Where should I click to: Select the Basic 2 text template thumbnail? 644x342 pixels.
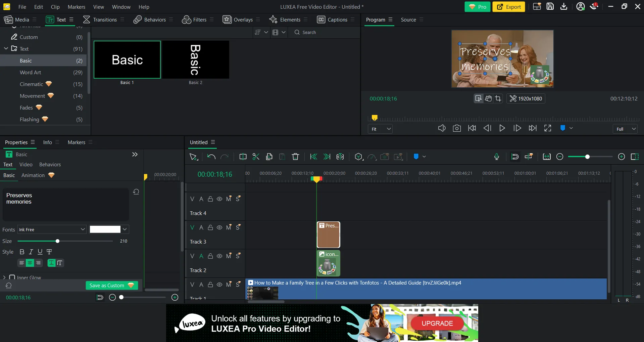pos(196,59)
